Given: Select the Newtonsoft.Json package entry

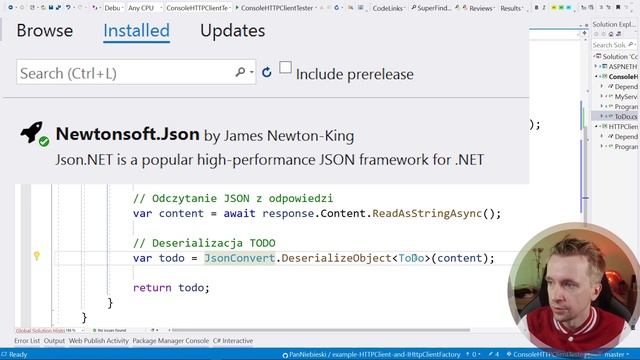Looking at the screenshot, I should coord(265,145).
